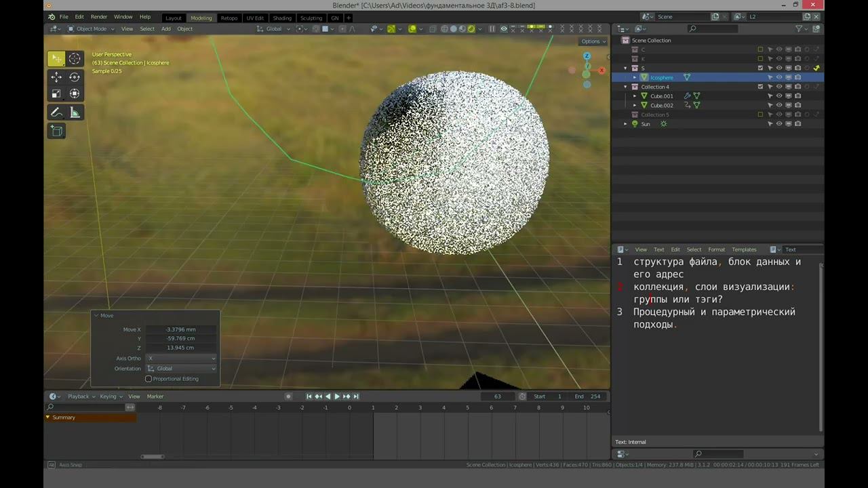Open Axis Ortho dropdown in Move panel
This screenshot has width=868, height=488.
click(181, 359)
